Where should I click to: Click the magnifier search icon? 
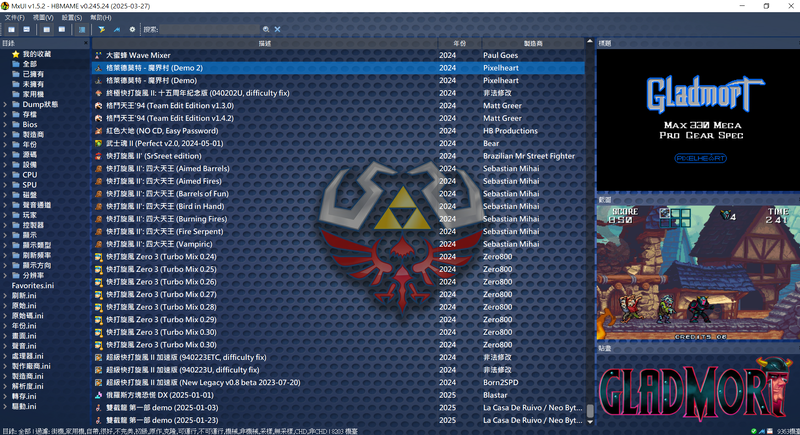[266, 30]
